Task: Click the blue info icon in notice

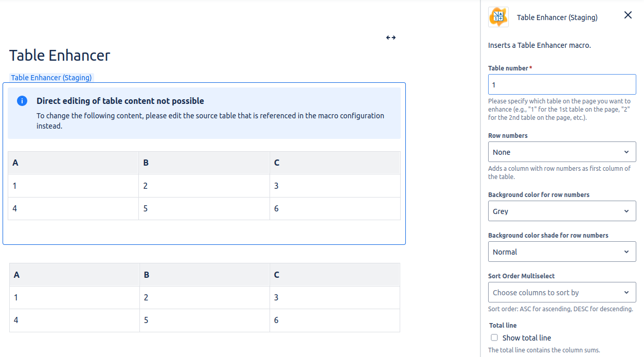Action: coord(22,101)
